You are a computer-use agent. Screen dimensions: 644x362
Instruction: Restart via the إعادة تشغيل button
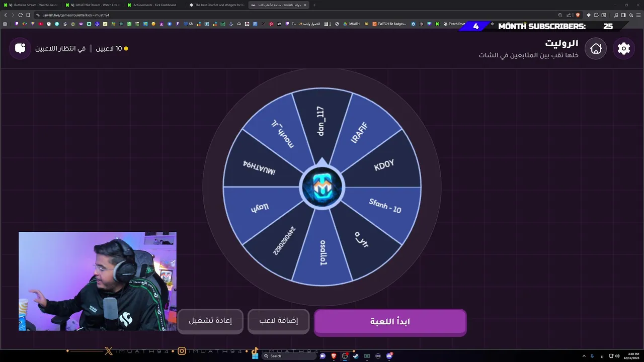click(210, 321)
